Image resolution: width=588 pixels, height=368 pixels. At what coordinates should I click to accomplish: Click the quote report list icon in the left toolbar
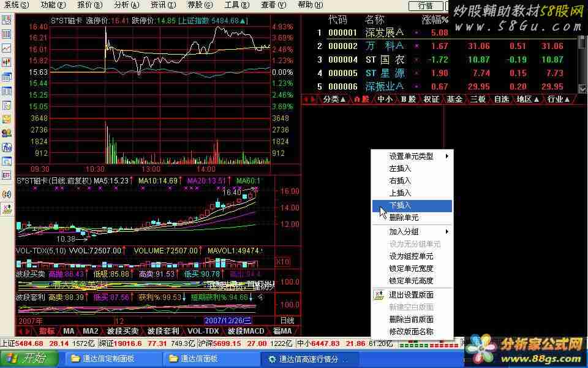[x=6, y=20]
